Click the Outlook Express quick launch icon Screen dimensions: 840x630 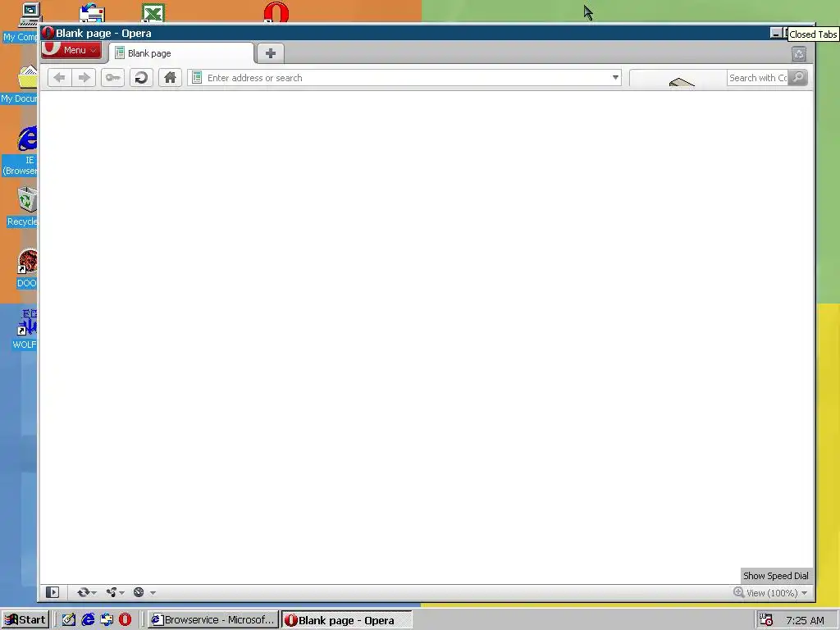(x=107, y=620)
